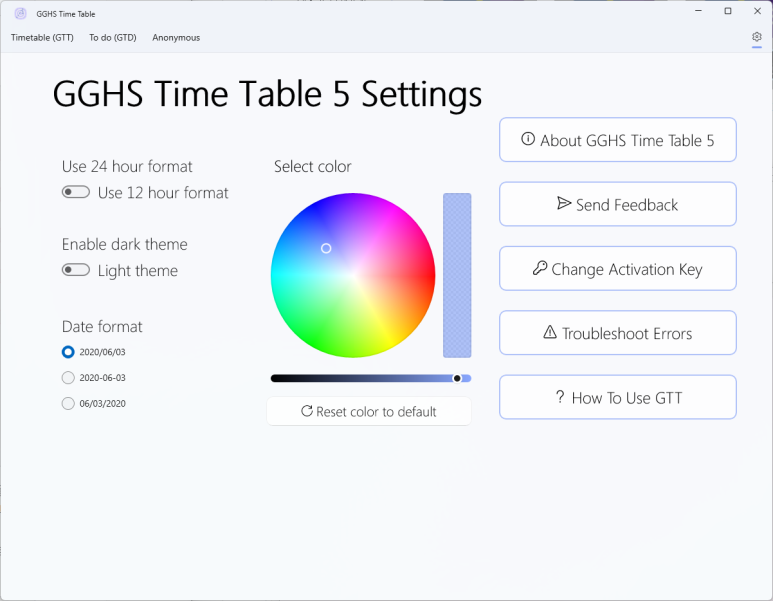Maximize the GGHS Time Table window
Screen dimensions: 773x601
[x=728, y=11]
